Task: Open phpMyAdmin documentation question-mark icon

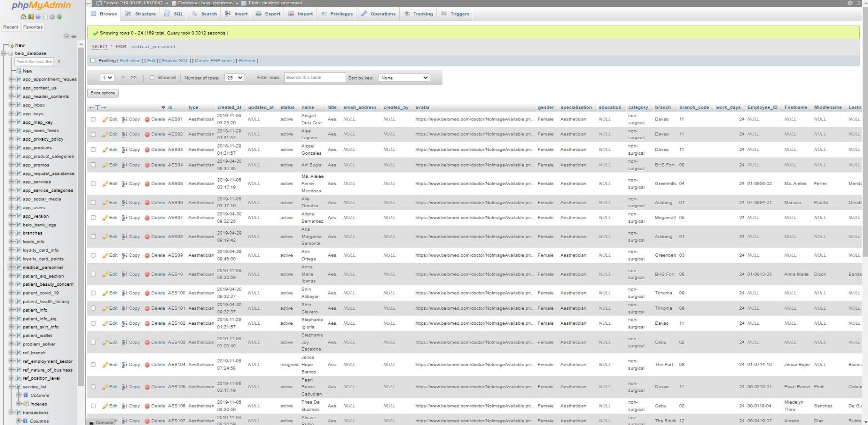Action: (38, 17)
